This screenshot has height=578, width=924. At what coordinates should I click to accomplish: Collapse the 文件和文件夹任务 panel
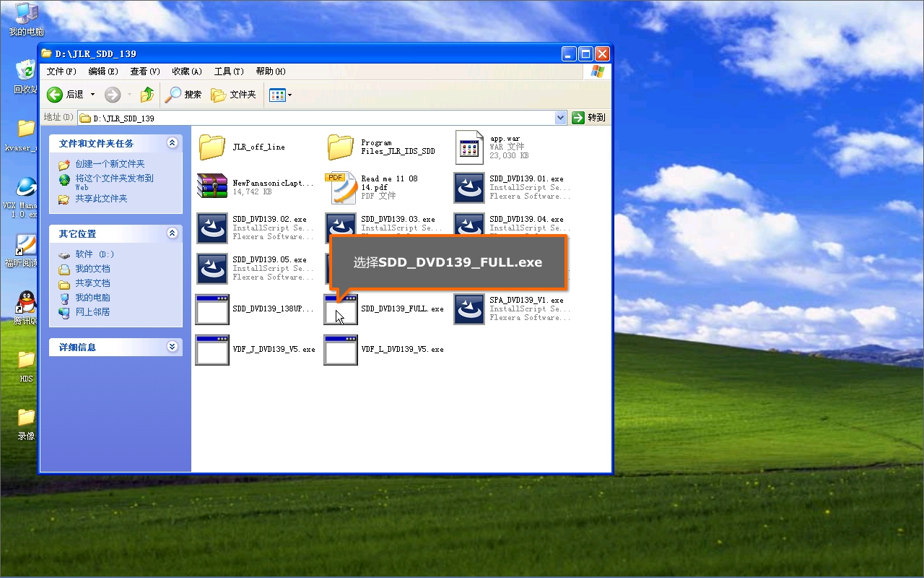click(x=172, y=143)
